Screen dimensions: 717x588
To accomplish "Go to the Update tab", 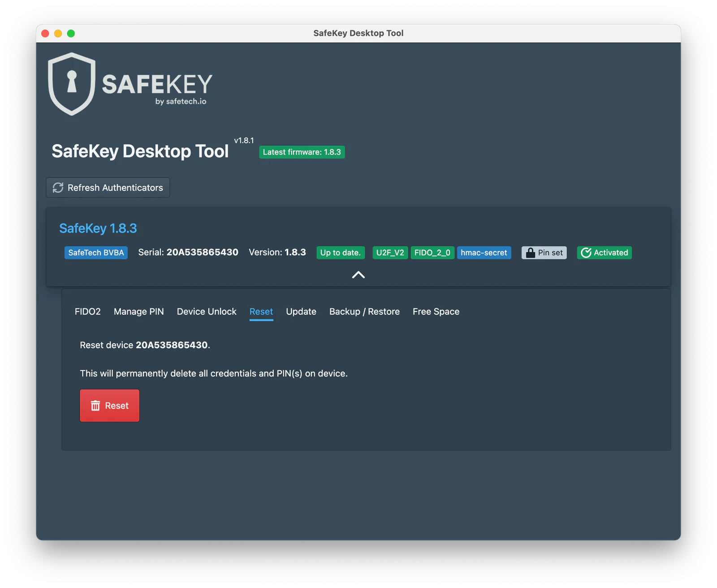I will point(301,311).
